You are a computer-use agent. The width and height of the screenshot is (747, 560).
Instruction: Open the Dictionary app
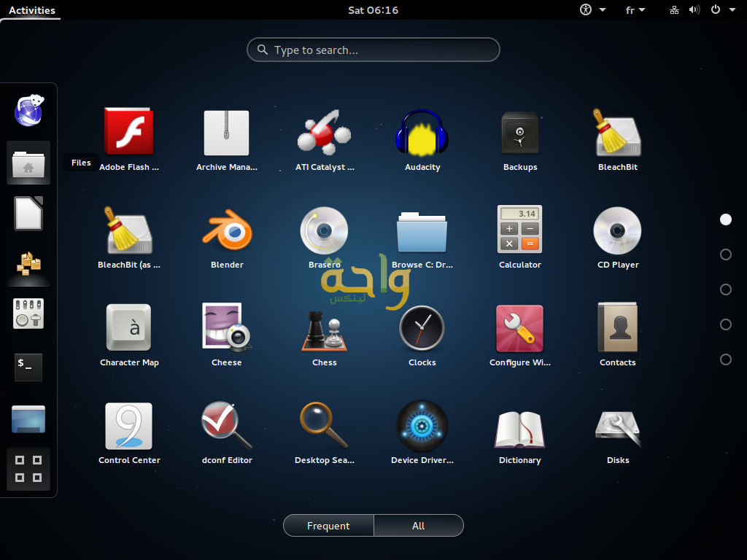pos(519,430)
